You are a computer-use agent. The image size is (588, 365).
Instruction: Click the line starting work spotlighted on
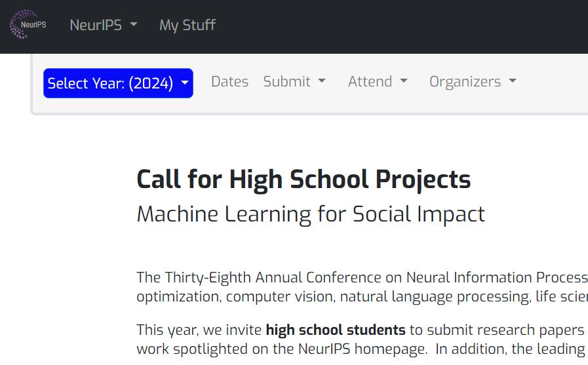[x=362, y=349]
